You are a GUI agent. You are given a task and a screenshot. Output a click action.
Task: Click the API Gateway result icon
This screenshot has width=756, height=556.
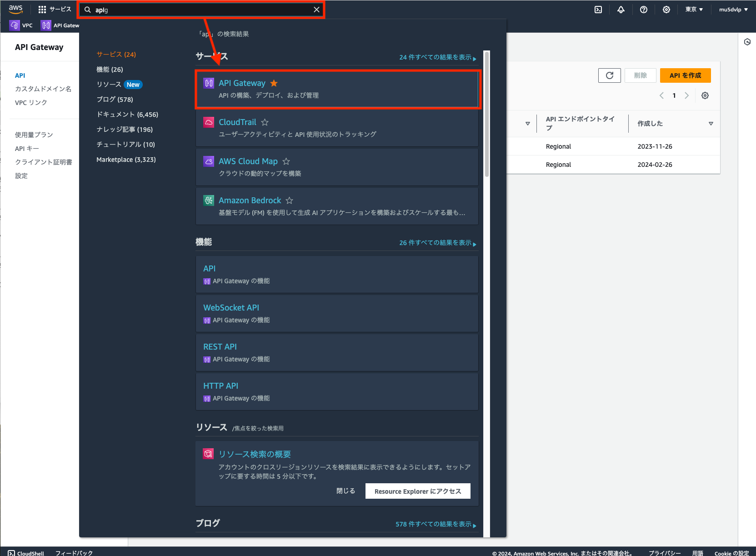(x=209, y=83)
